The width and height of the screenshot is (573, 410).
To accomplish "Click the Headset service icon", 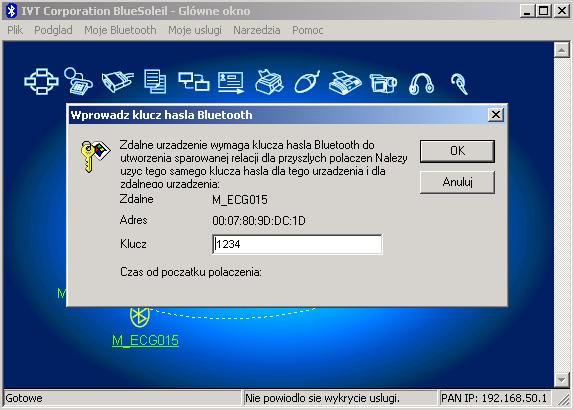I will point(460,84).
